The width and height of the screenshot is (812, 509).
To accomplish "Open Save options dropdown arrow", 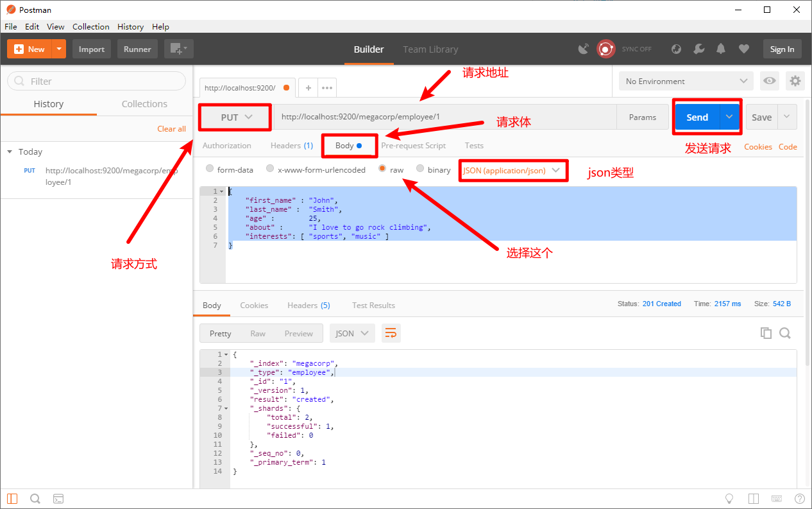I will pyautogui.click(x=788, y=117).
